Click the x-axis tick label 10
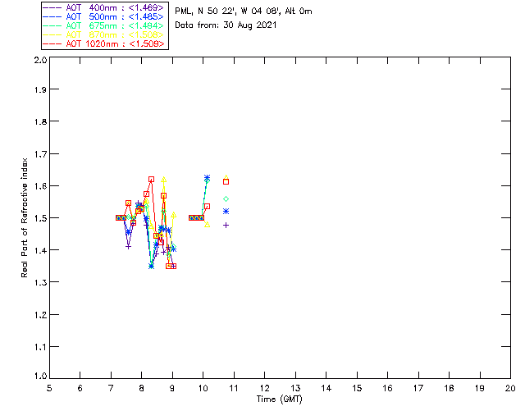 pyautogui.click(x=203, y=388)
